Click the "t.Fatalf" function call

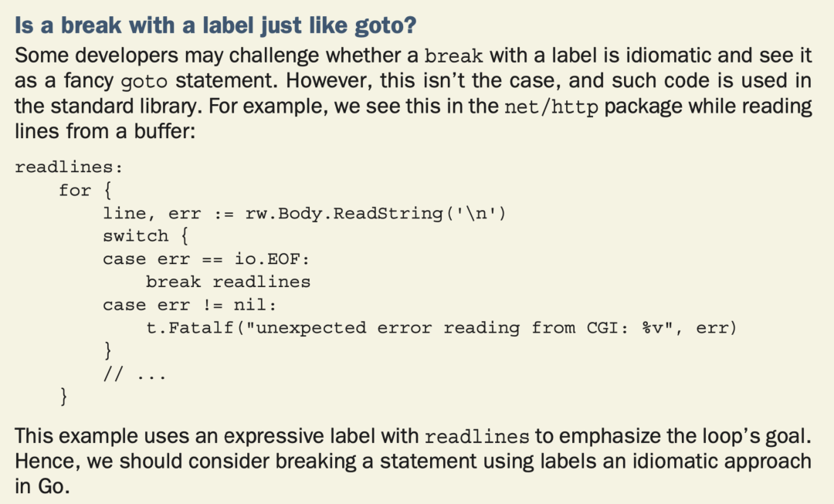pos(189,328)
